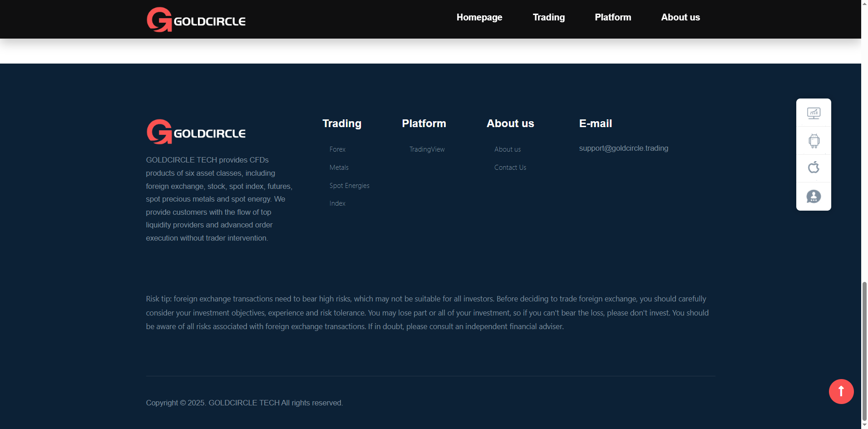The image size is (868, 429).
Task: Open customer support chat icon
Action: pyautogui.click(x=814, y=197)
